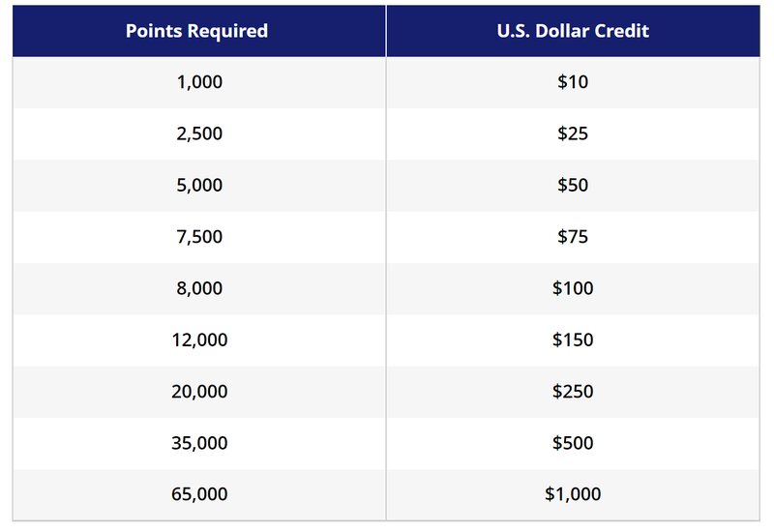
Task: Click the $150 credit value
Action: click(x=573, y=340)
